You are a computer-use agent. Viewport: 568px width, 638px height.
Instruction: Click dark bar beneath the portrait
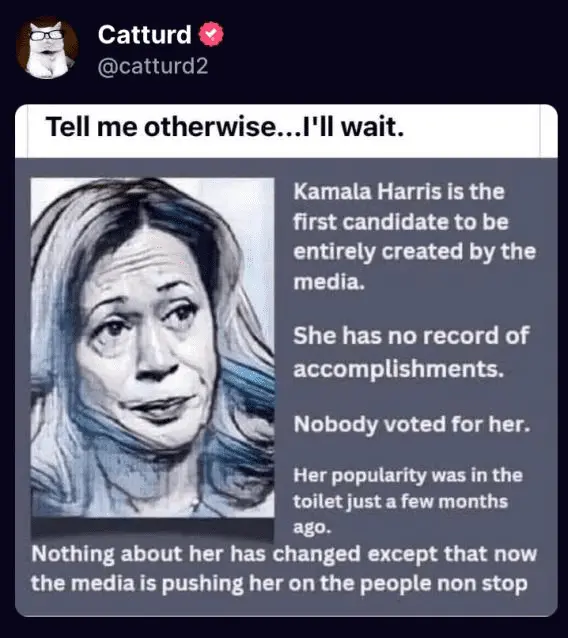(153, 529)
